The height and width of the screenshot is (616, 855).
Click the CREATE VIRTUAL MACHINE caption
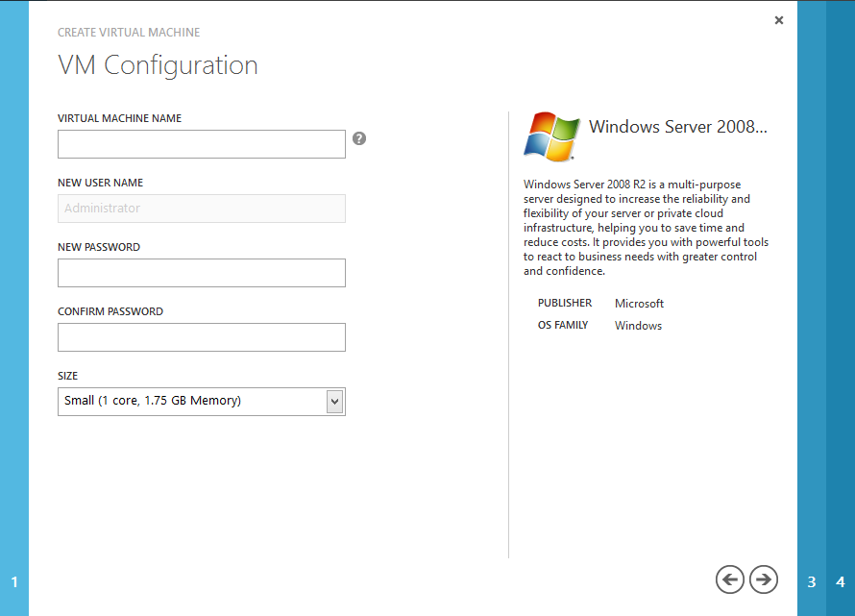click(129, 32)
